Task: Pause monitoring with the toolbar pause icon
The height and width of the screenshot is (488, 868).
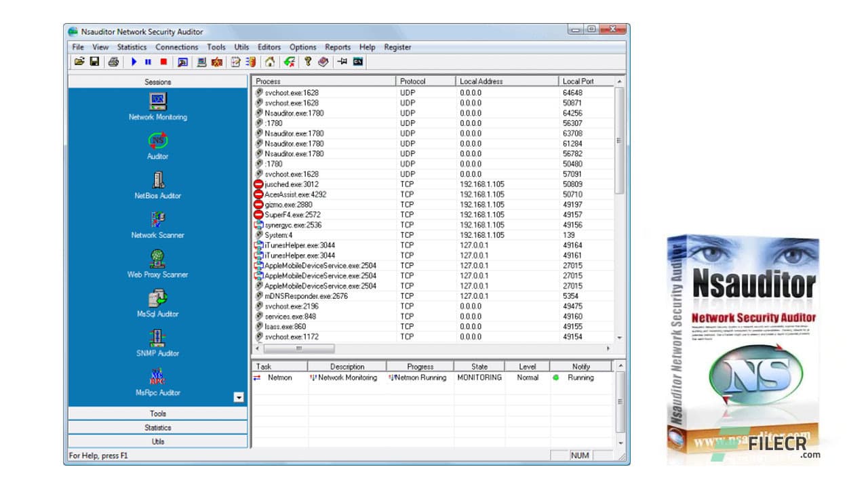Action: 147,62
